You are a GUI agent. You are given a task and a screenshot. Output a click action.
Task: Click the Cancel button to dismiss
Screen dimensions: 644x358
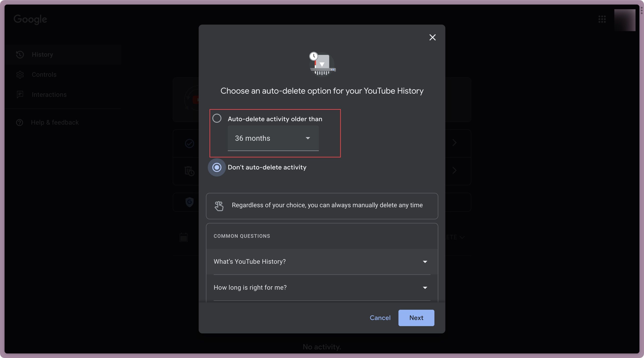click(380, 317)
